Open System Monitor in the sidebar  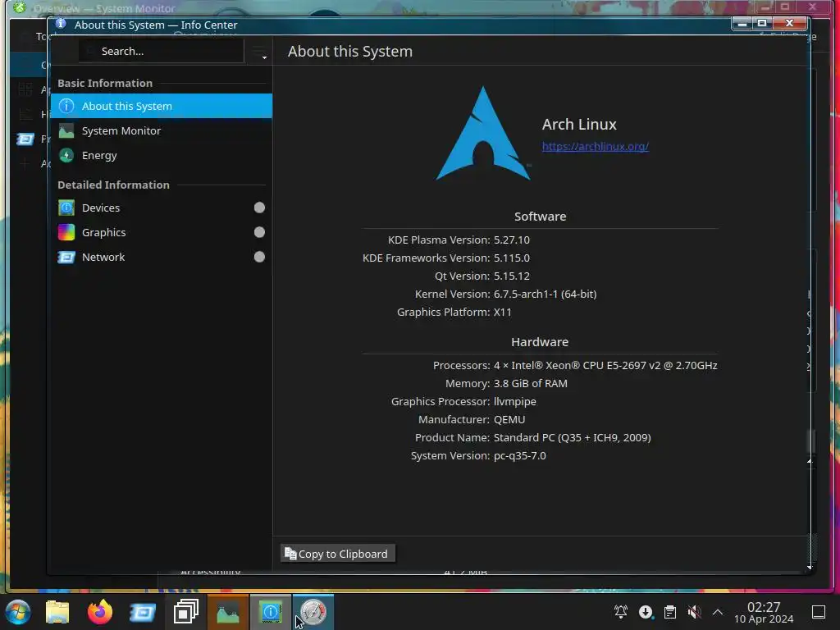pyautogui.click(x=162, y=130)
